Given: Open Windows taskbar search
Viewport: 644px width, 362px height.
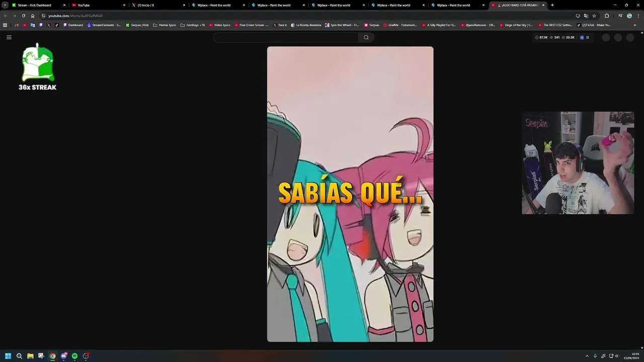Looking at the screenshot, I should (19, 356).
